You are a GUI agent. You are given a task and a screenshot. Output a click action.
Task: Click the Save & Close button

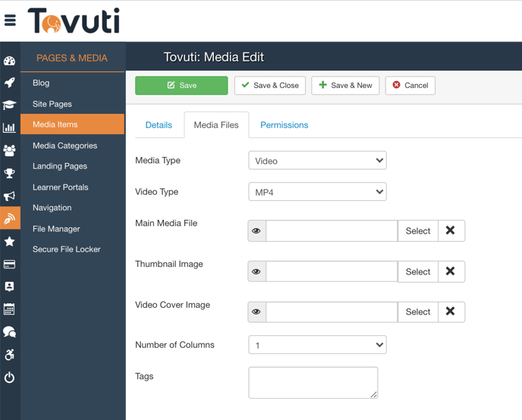(270, 86)
